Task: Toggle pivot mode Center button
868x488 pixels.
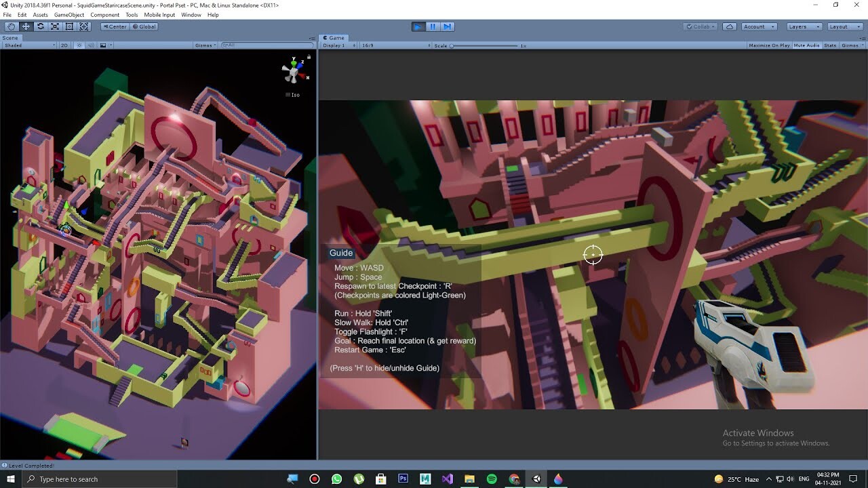Action: coord(115,26)
